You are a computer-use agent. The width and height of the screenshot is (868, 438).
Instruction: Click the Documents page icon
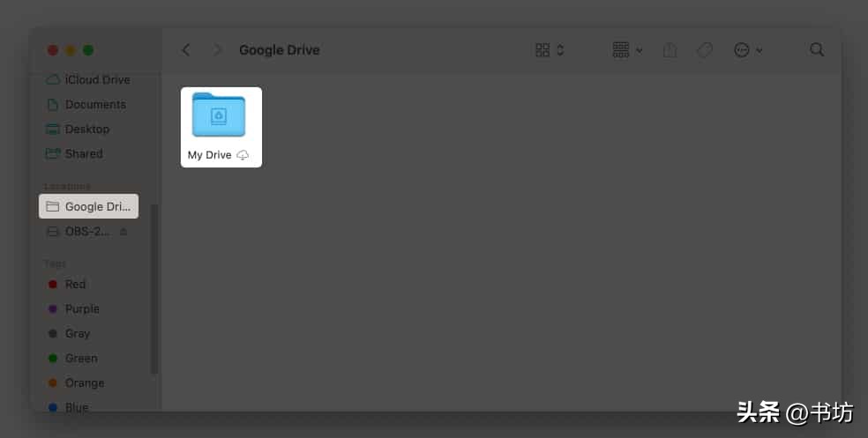tap(53, 105)
